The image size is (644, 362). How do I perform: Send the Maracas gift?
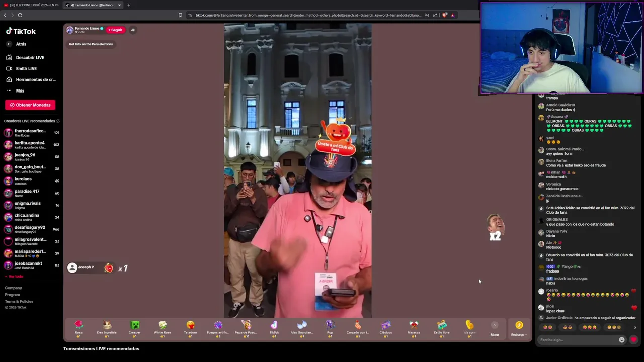(x=414, y=328)
